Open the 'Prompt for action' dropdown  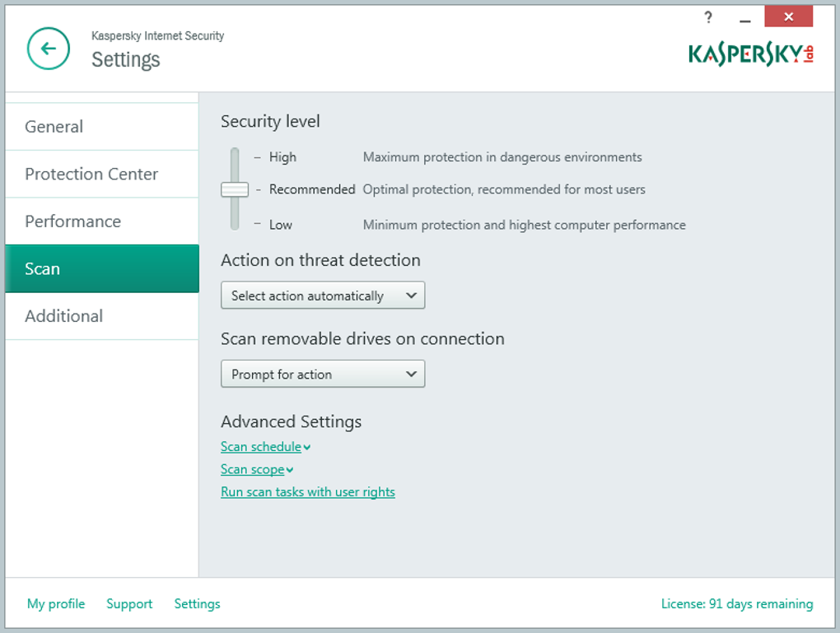[x=323, y=375]
